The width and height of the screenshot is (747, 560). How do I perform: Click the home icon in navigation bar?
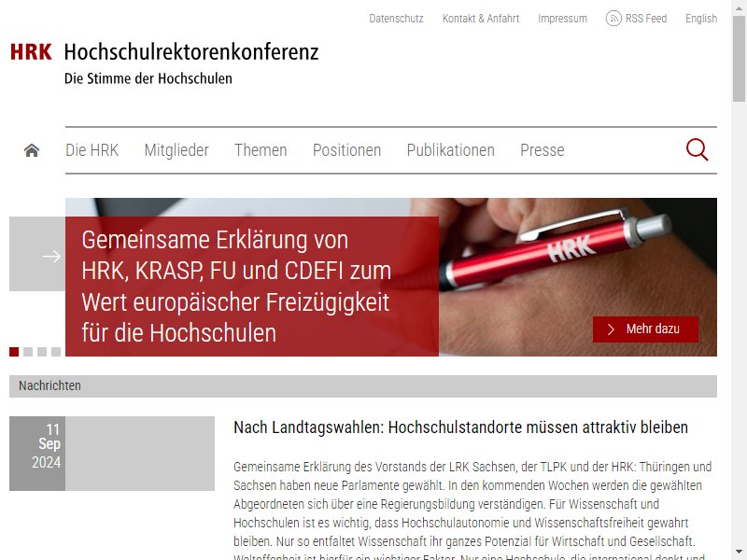coord(32,150)
